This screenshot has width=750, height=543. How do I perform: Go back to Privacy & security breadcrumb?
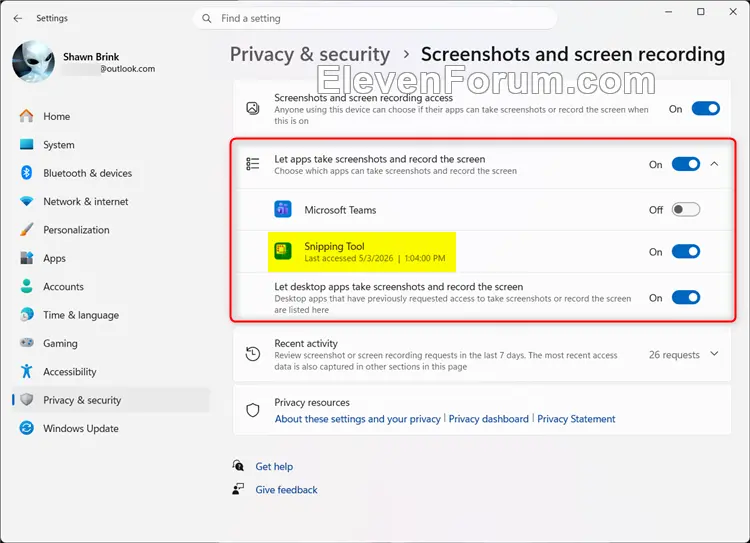(x=309, y=54)
